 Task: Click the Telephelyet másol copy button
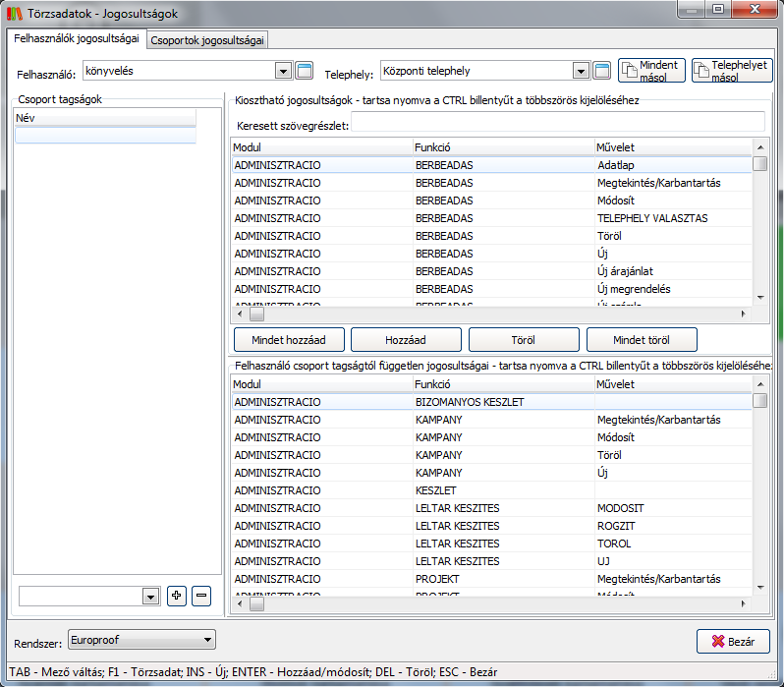tap(732, 71)
